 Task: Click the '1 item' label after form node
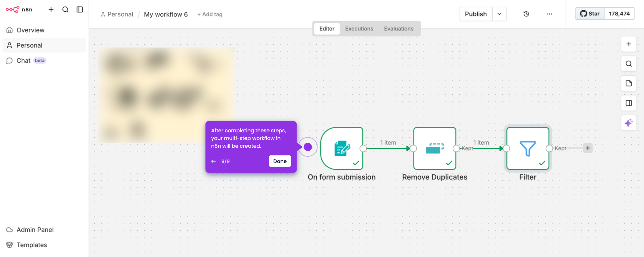(x=388, y=143)
